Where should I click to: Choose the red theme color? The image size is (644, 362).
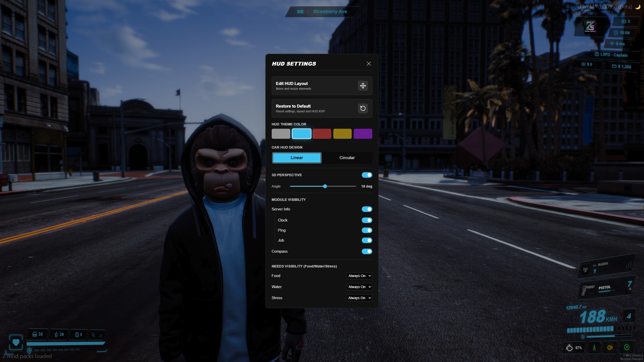point(322,134)
